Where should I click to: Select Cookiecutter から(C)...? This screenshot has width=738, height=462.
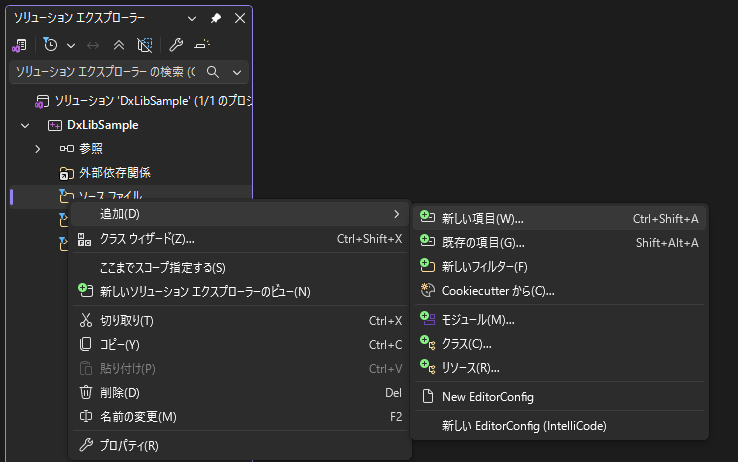pos(559,291)
